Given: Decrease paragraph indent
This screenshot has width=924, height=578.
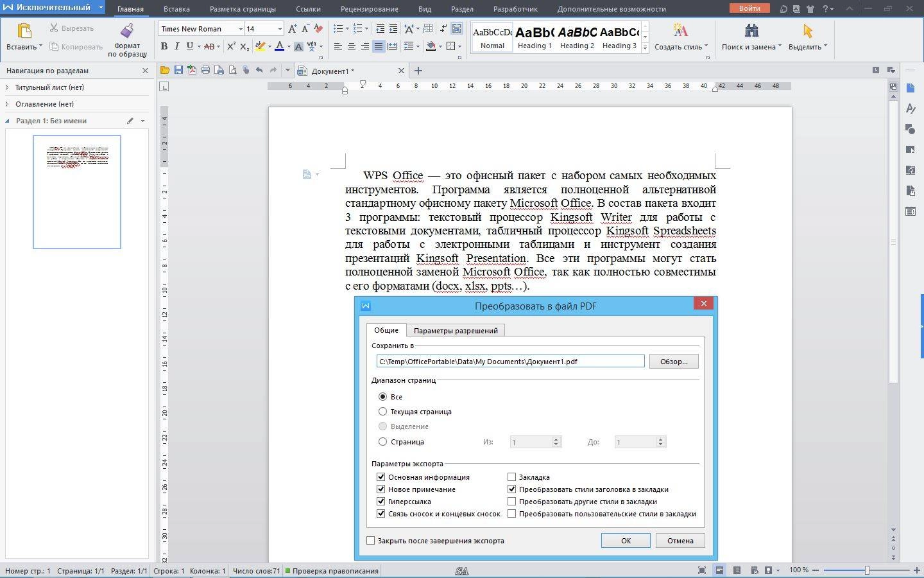Looking at the screenshot, I should point(380,29).
